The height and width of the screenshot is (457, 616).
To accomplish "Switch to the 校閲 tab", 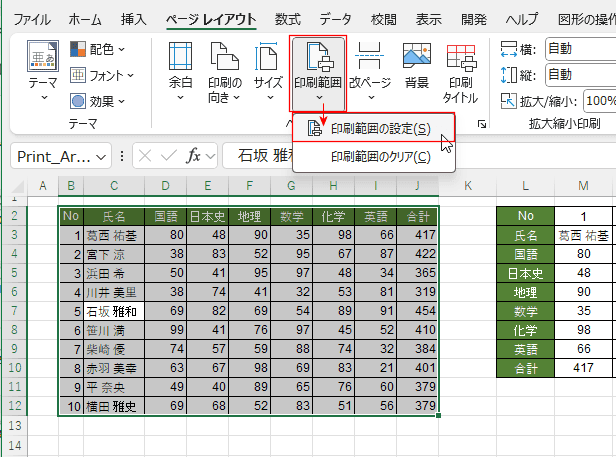I will [x=383, y=19].
